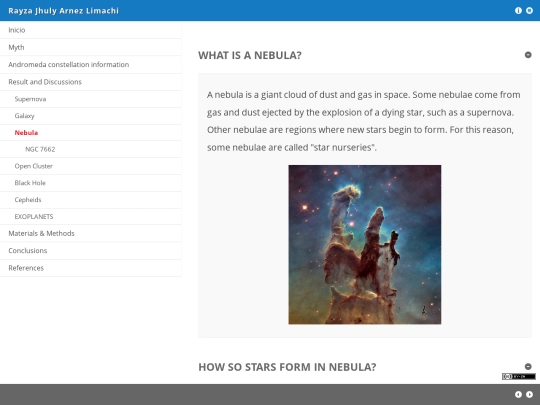The width and height of the screenshot is (540, 405).
Task: Click the 'WHAT IS A NEBULA?' heading
Action: click(250, 55)
